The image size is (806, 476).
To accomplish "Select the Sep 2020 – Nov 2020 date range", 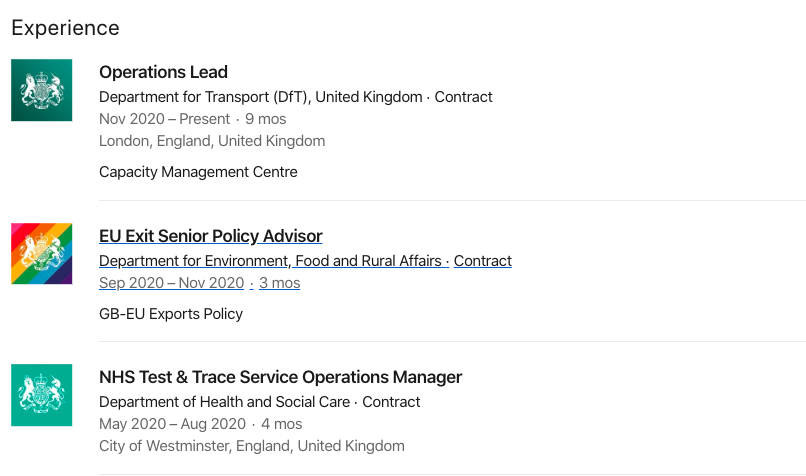I will coord(172,283).
